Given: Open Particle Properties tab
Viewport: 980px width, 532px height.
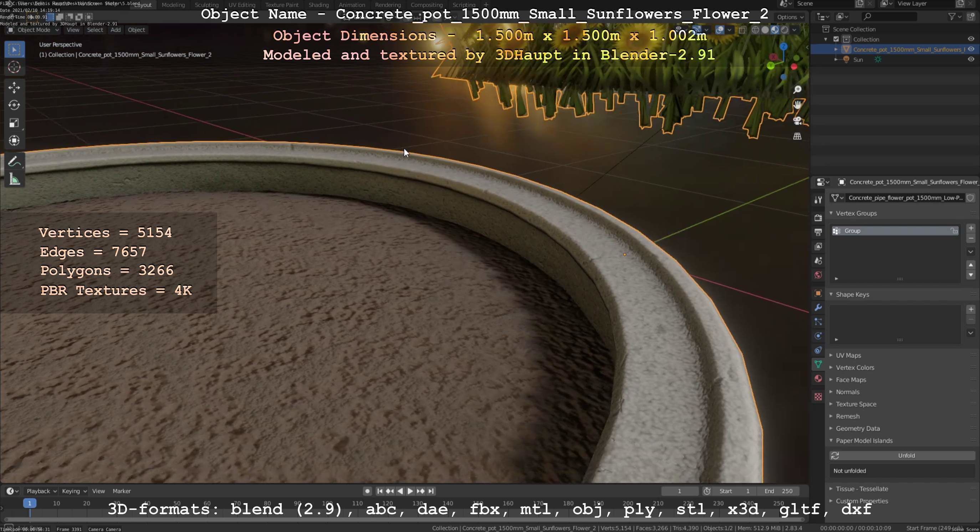Looking at the screenshot, I should (x=818, y=322).
